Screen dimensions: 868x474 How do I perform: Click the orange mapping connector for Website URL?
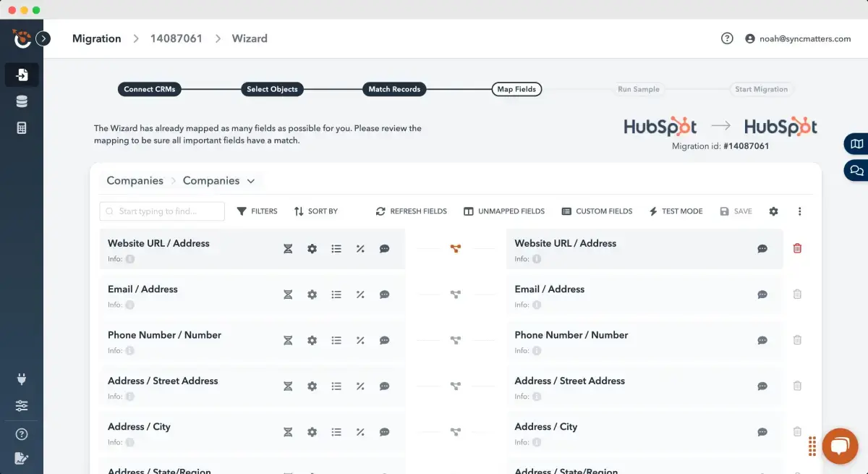[455, 249]
